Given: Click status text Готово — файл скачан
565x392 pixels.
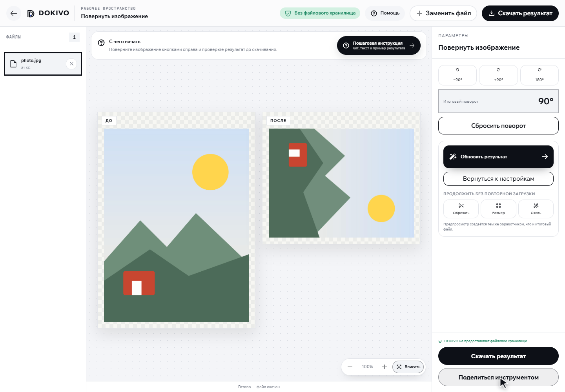Looking at the screenshot, I should click(259, 387).
